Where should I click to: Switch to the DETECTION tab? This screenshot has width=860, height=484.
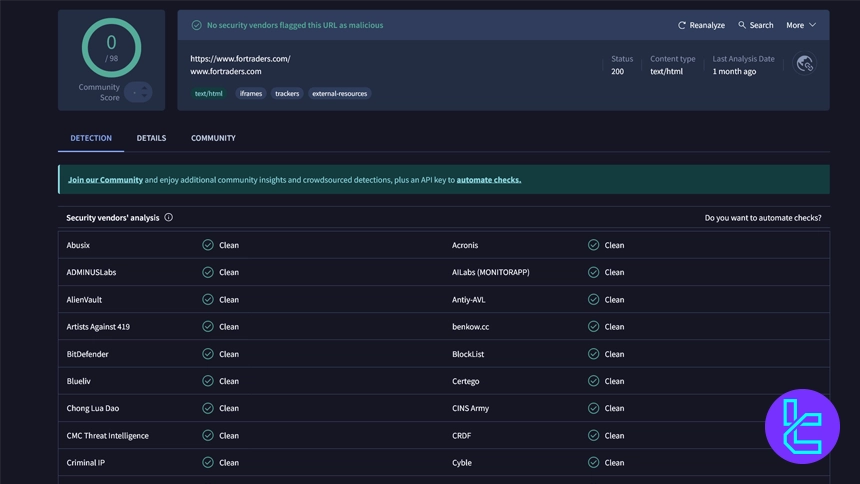[91, 138]
